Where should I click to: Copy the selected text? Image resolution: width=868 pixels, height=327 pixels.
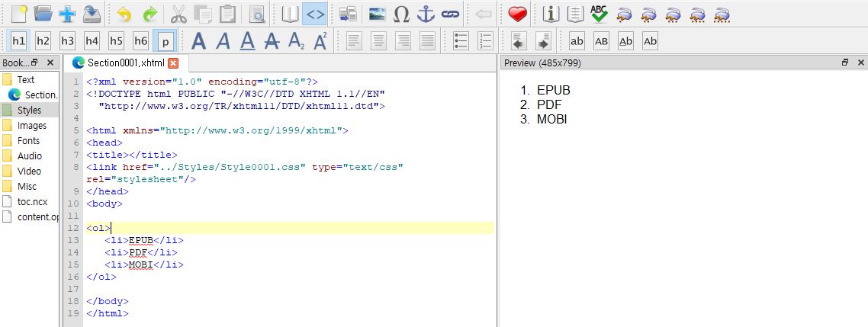[203, 14]
